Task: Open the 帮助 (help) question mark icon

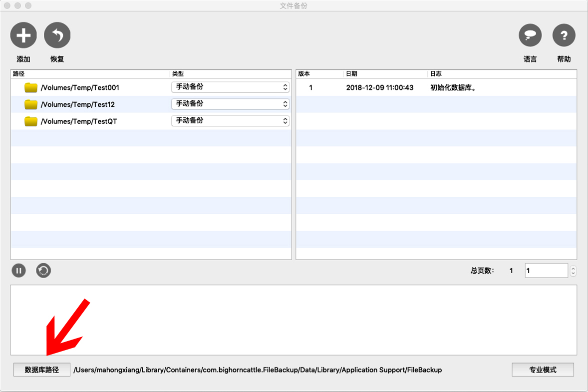Action: (564, 35)
